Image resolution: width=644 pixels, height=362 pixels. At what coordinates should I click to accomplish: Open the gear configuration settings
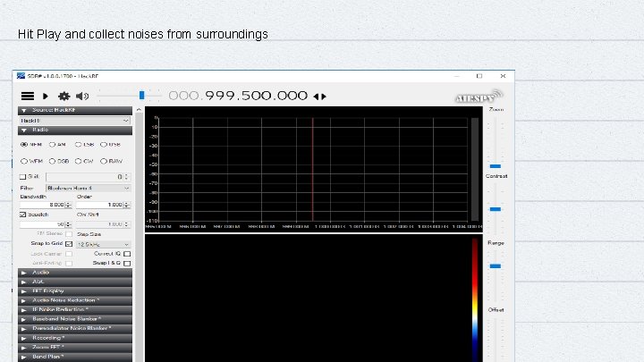tap(64, 96)
